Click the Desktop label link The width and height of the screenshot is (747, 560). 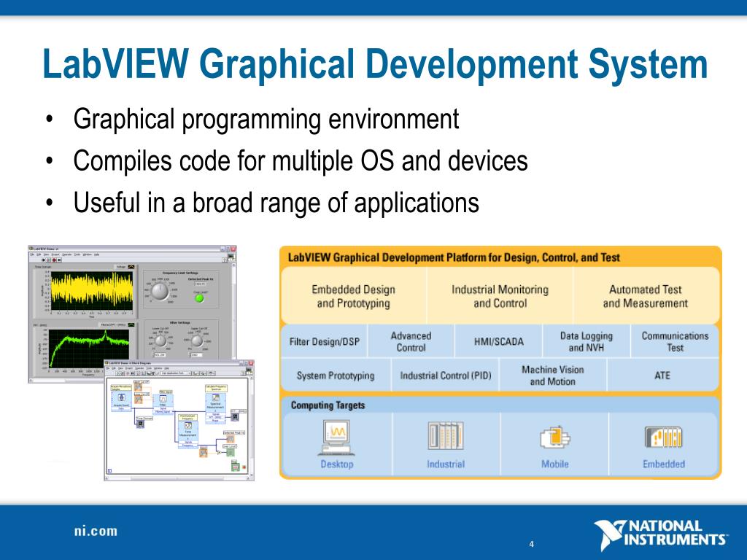coord(337,464)
